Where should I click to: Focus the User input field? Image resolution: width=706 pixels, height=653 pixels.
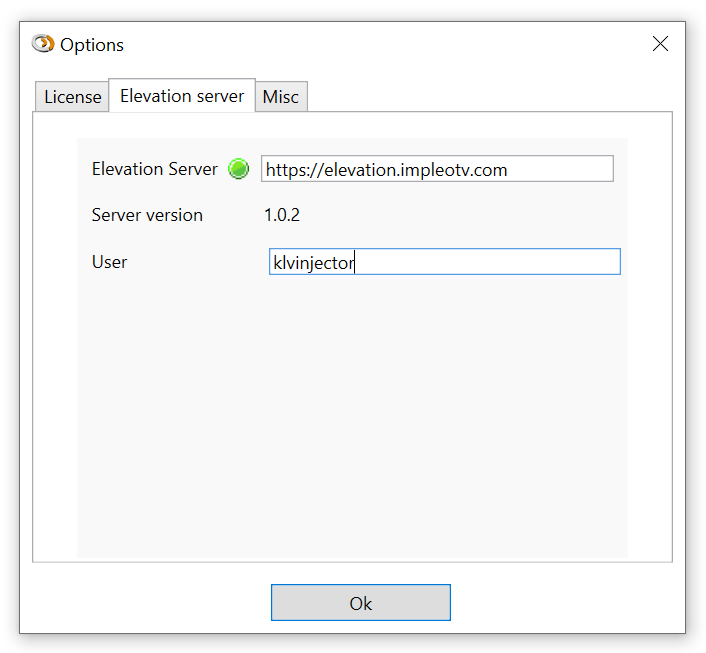click(x=444, y=262)
